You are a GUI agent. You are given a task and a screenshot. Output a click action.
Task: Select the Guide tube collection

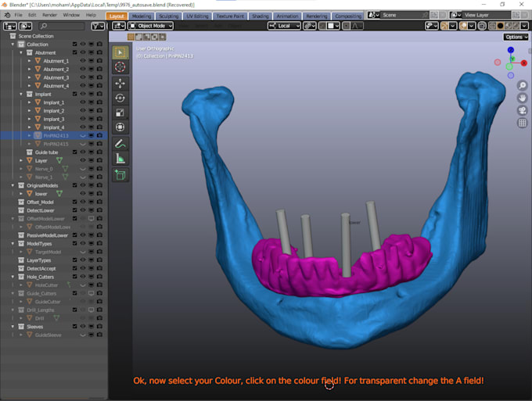click(x=46, y=152)
